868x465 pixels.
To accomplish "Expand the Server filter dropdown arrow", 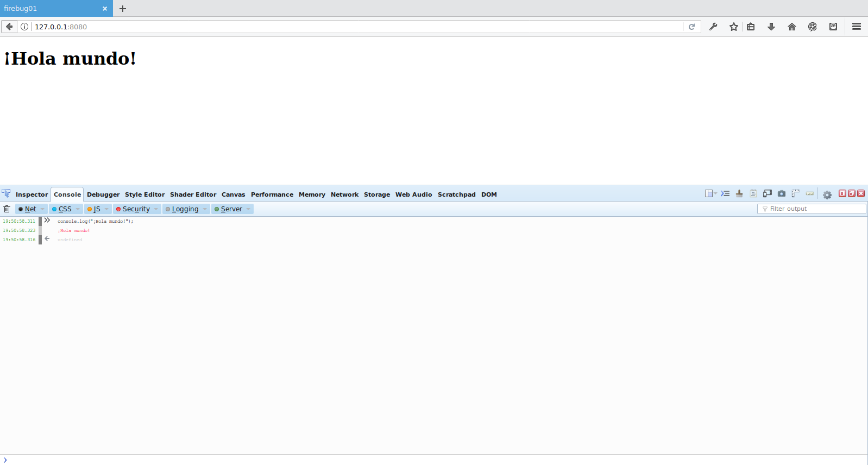I will coord(249,209).
